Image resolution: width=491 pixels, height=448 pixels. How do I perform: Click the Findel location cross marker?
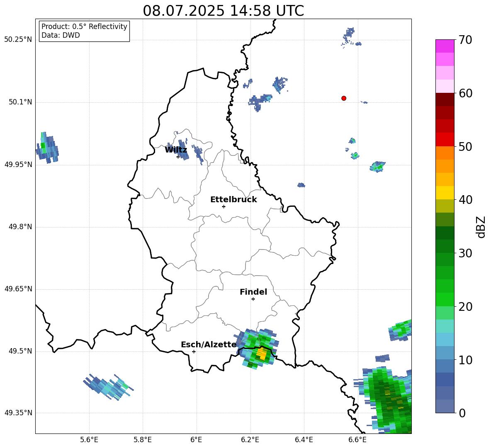coord(253,299)
